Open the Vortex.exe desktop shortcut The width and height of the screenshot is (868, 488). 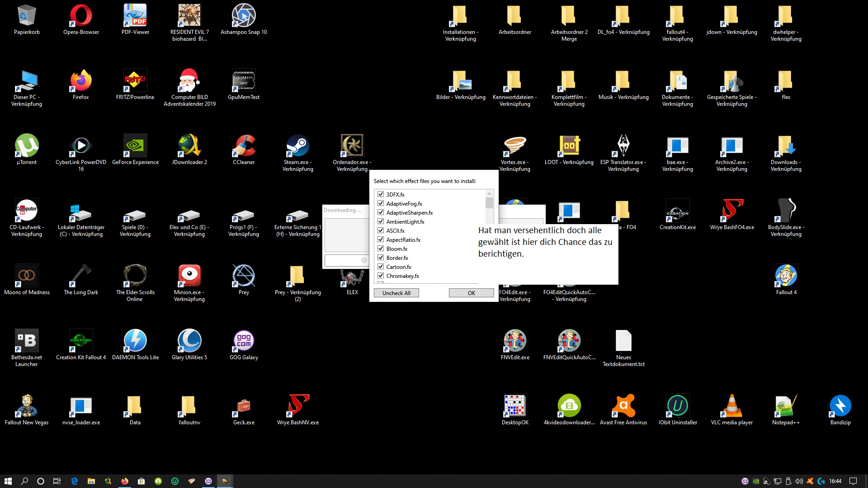tap(514, 146)
